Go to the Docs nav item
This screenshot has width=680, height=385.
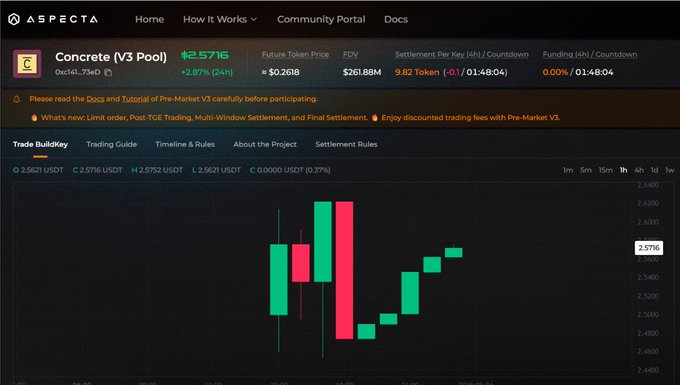point(396,20)
